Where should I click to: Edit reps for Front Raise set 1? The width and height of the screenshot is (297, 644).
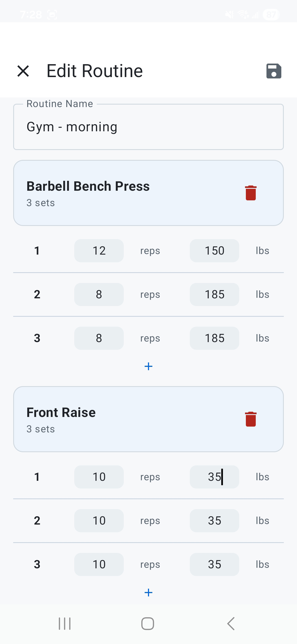pyautogui.click(x=99, y=477)
